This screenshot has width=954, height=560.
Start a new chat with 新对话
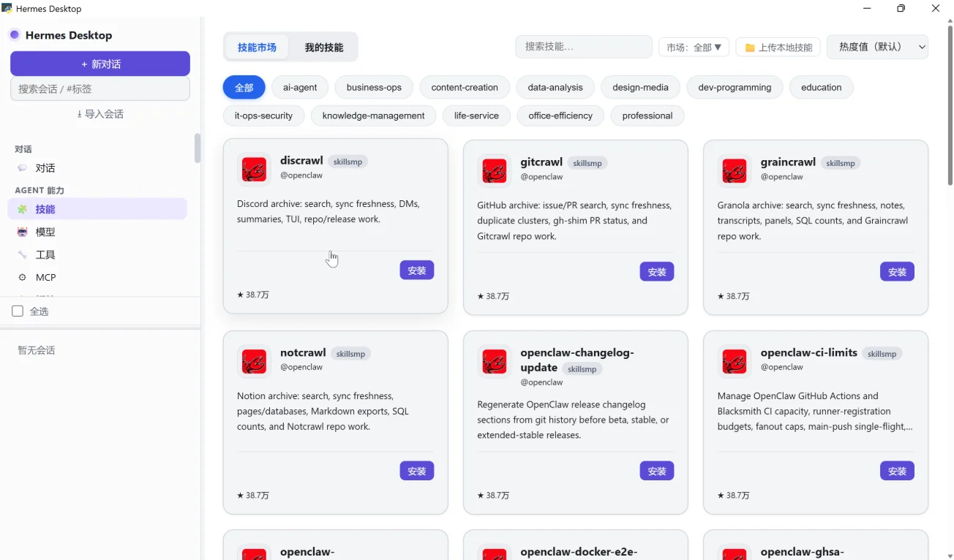pyautogui.click(x=100, y=64)
